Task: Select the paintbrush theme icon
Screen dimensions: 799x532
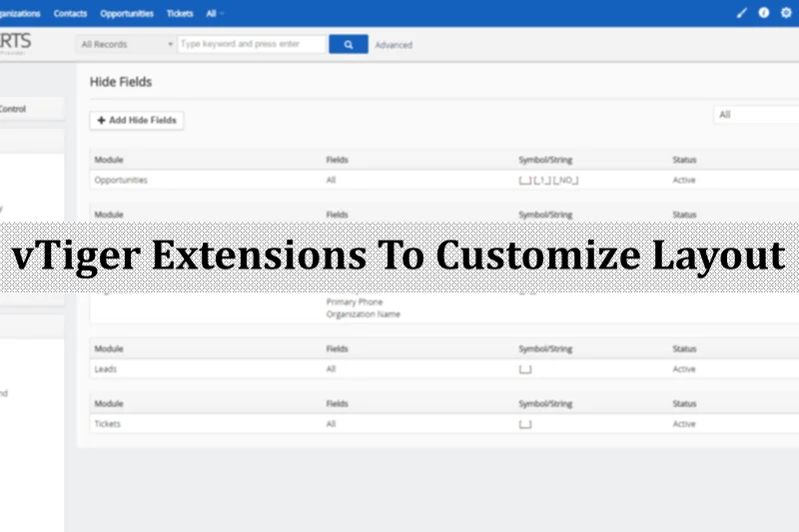Action: (741, 13)
